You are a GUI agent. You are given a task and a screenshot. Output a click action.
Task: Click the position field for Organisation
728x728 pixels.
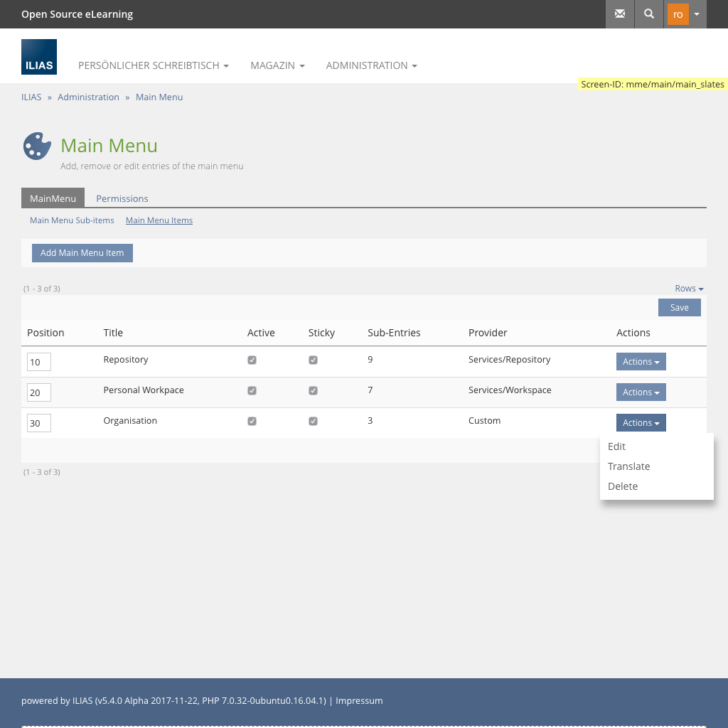pyautogui.click(x=39, y=424)
